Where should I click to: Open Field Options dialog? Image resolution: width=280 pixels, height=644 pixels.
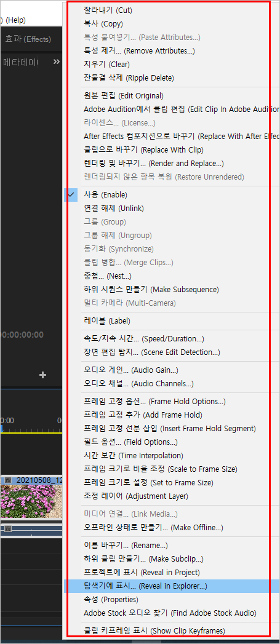pos(172,442)
